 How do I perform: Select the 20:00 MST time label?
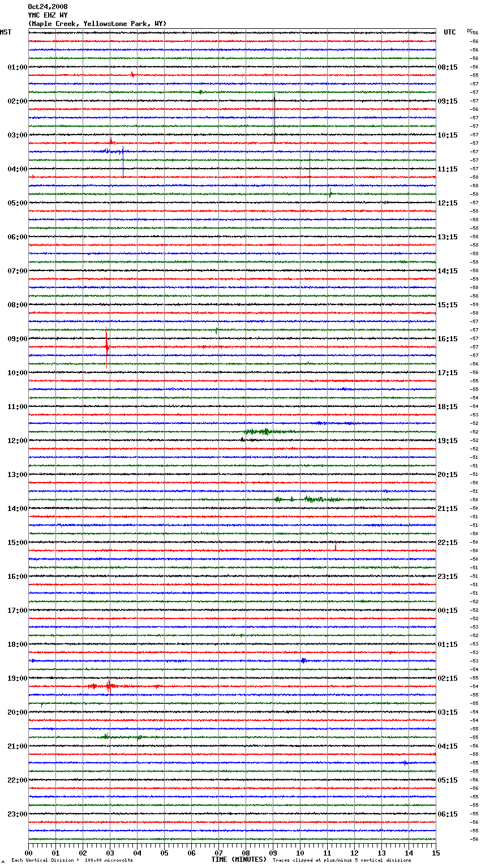18,712
